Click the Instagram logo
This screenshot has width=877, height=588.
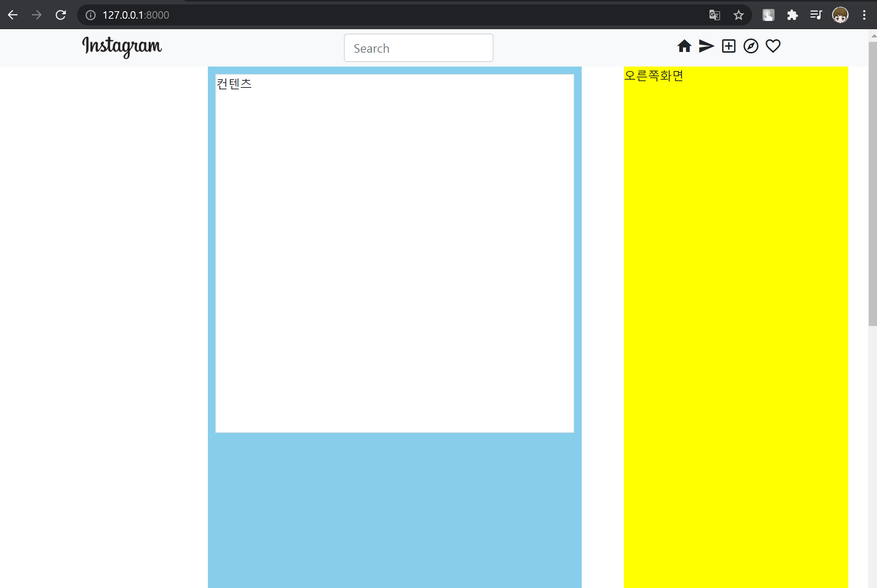pos(122,47)
